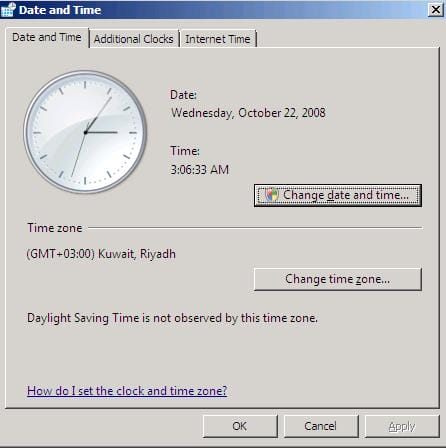Click the Cancel button
This screenshot has height=448, width=446.
point(321,426)
